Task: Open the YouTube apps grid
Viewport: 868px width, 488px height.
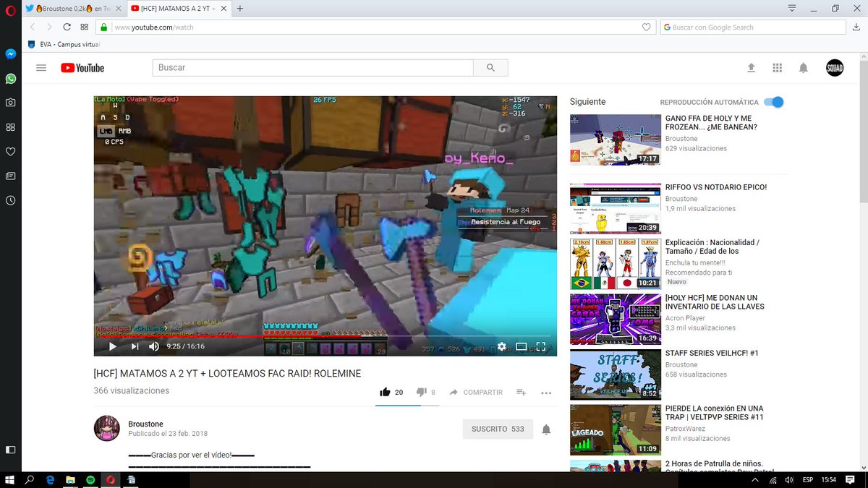Action: 777,68
